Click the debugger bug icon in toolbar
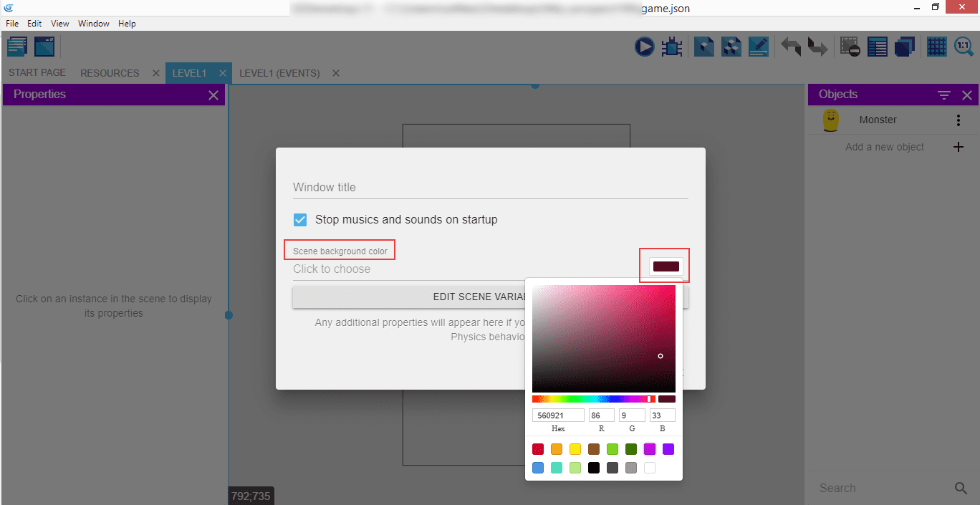Viewport: 980px width, 505px height. point(671,47)
